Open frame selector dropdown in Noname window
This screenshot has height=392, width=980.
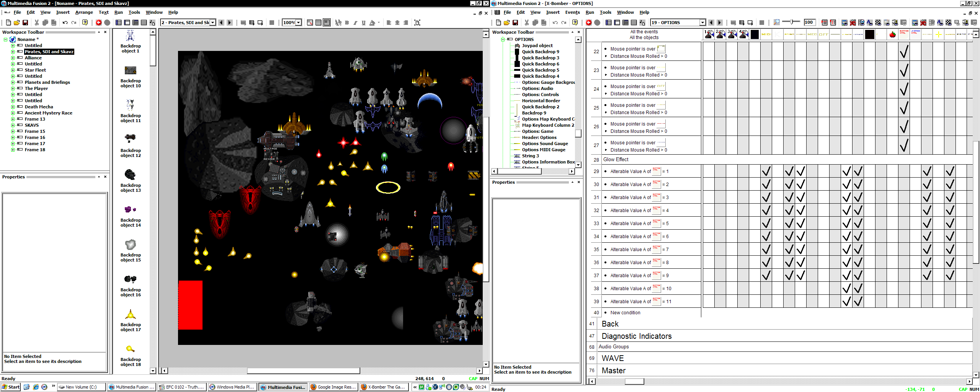tap(213, 23)
